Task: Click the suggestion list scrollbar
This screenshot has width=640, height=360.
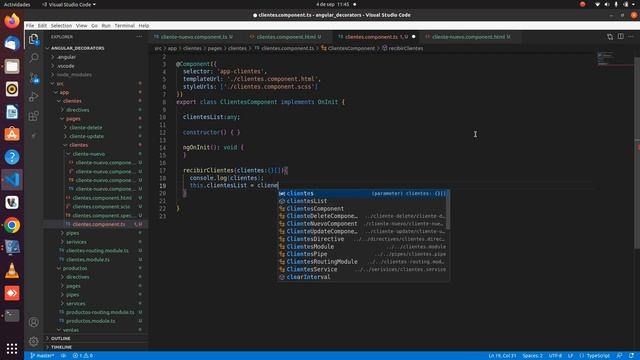Action: point(448,209)
